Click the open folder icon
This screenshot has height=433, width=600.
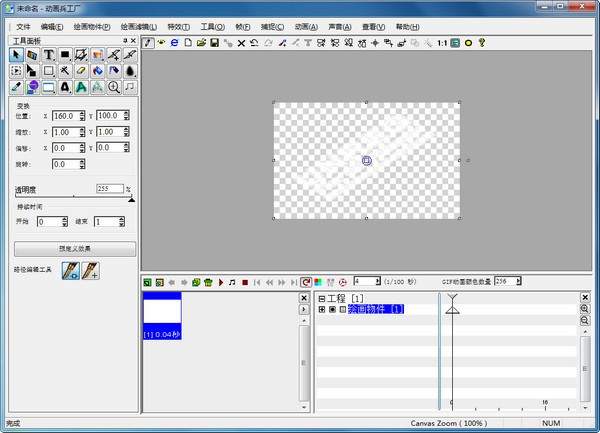pos(201,44)
